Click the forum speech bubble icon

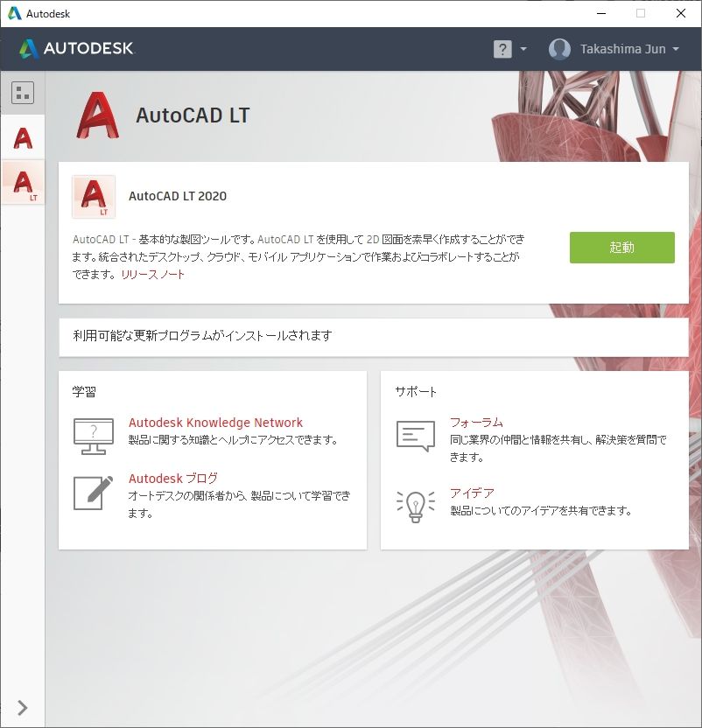coord(416,436)
